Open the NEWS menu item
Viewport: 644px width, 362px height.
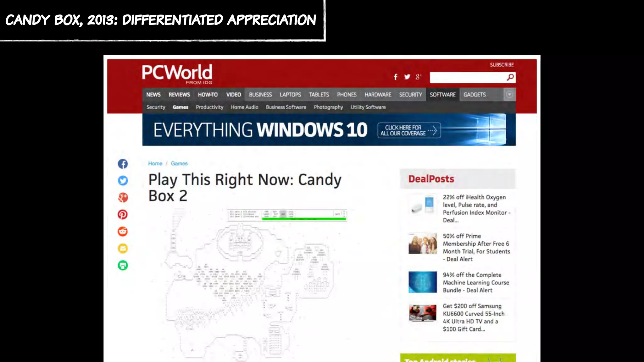(x=153, y=95)
